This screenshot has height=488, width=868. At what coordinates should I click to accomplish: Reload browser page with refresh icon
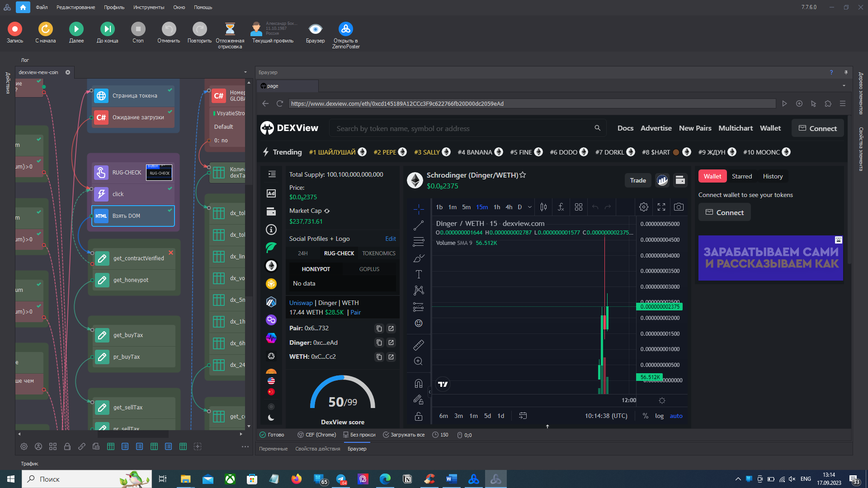click(x=280, y=103)
